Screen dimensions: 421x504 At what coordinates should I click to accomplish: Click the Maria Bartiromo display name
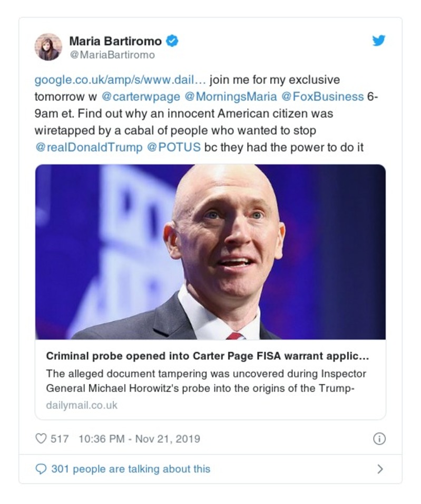pyautogui.click(x=115, y=41)
